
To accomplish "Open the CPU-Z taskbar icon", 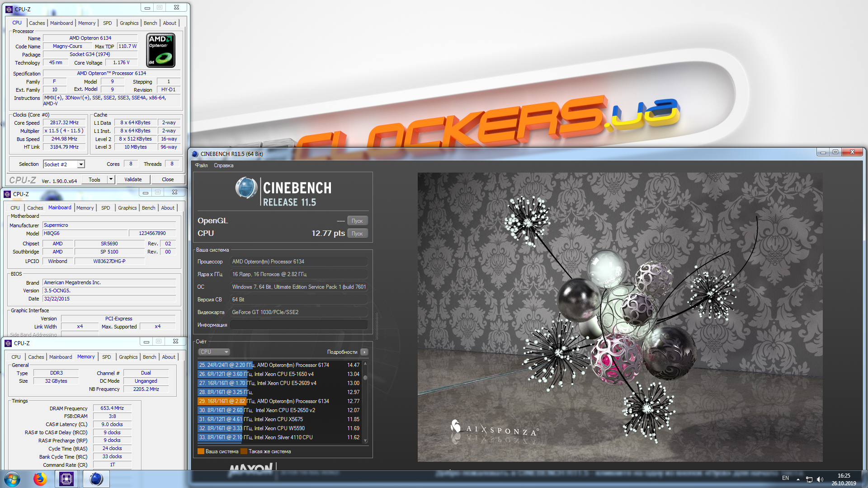I will (66, 479).
